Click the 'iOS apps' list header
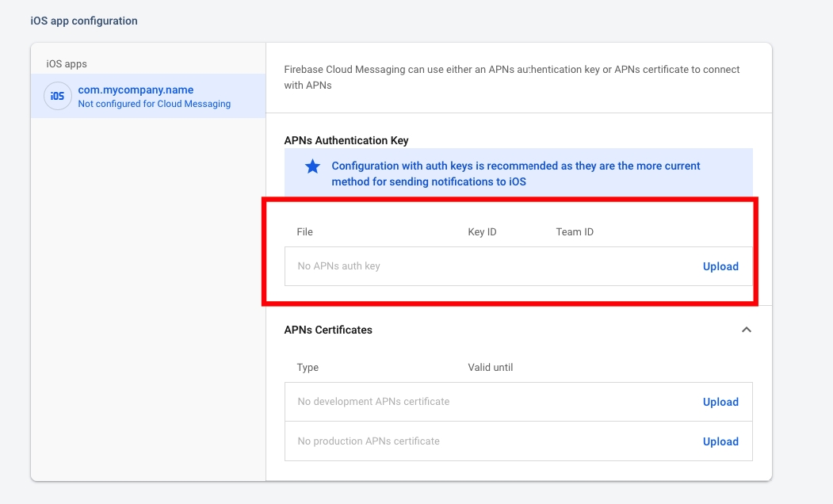Viewport: 833px width, 504px height. point(67,63)
